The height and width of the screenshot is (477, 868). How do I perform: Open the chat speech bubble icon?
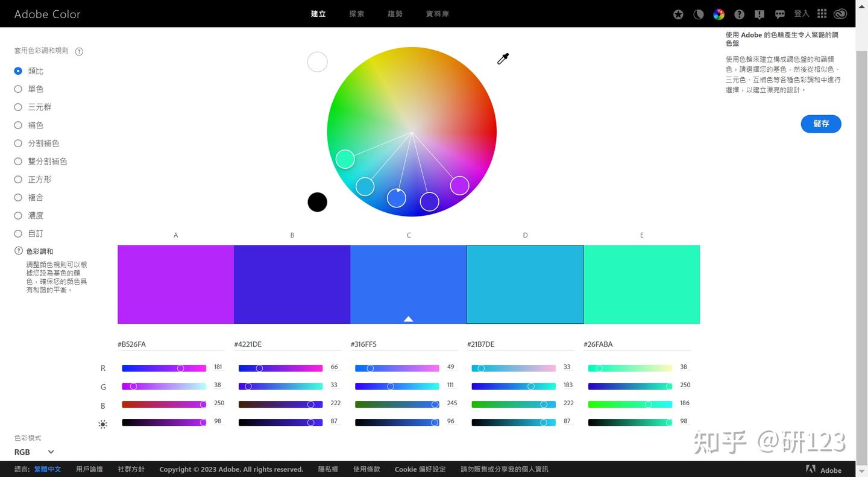pyautogui.click(x=780, y=14)
